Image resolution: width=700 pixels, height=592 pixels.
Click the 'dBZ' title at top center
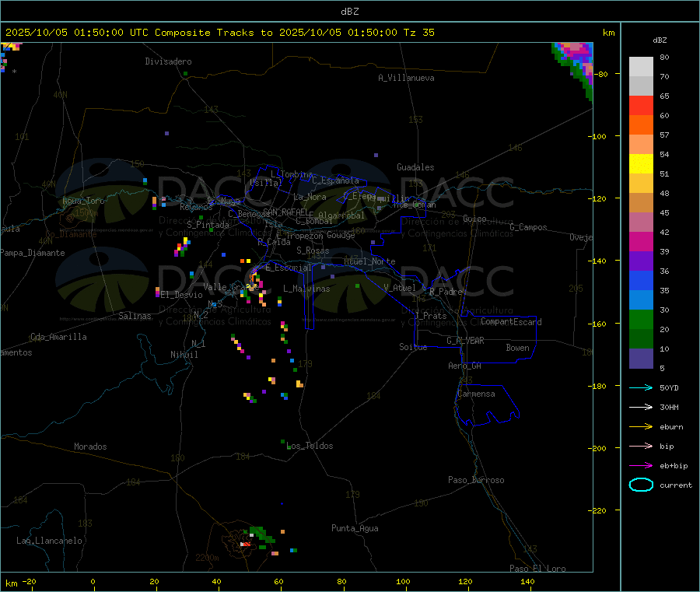pyautogui.click(x=349, y=12)
